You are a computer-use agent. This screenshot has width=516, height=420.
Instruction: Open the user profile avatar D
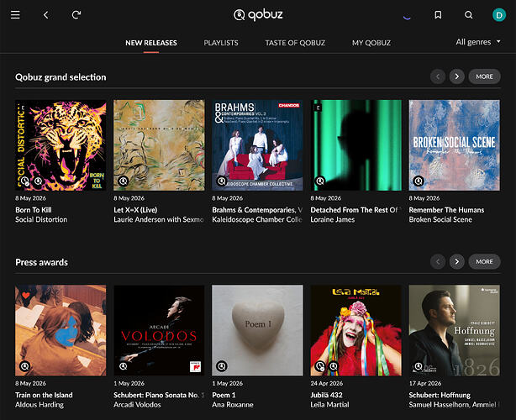tap(499, 15)
